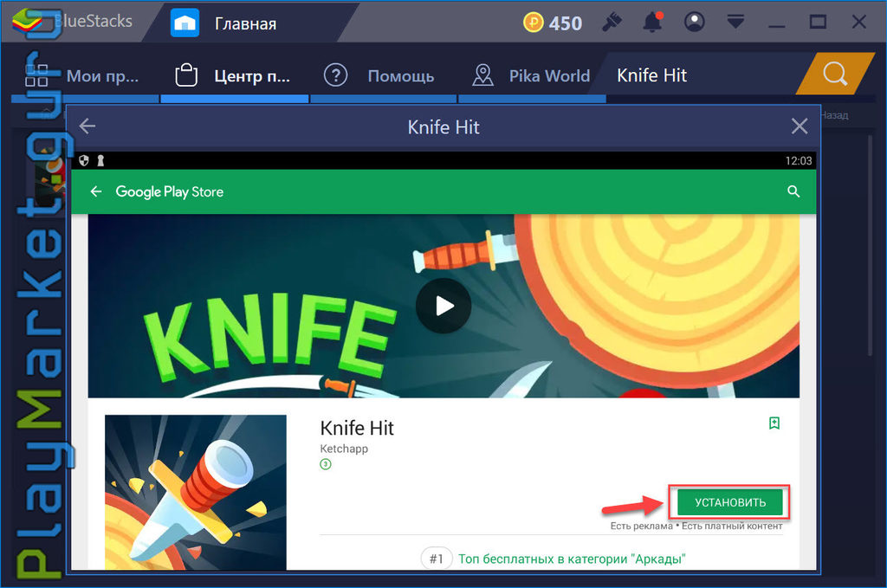This screenshot has width=887, height=588.
Task: Add Knife Hit to wishlist bookmark icon
Action: 774,423
